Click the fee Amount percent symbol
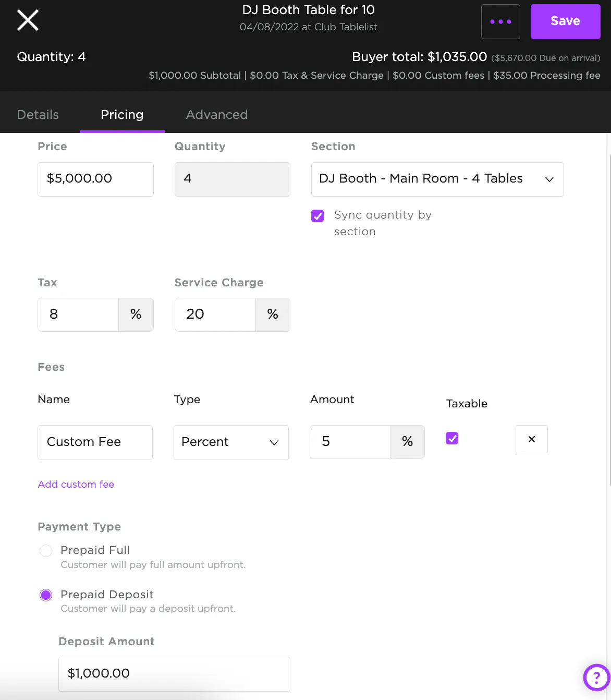Image resolution: width=611 pixels, height=700 pixels. 407,442
